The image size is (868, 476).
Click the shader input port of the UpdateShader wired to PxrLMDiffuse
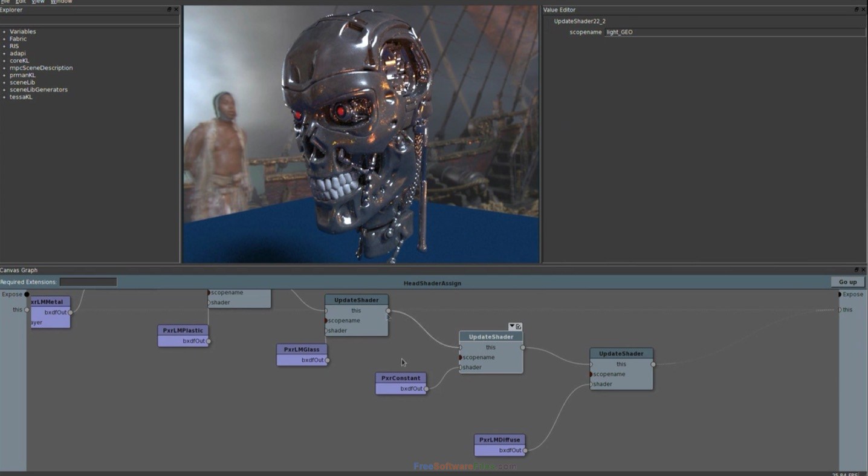pos(591,384)
